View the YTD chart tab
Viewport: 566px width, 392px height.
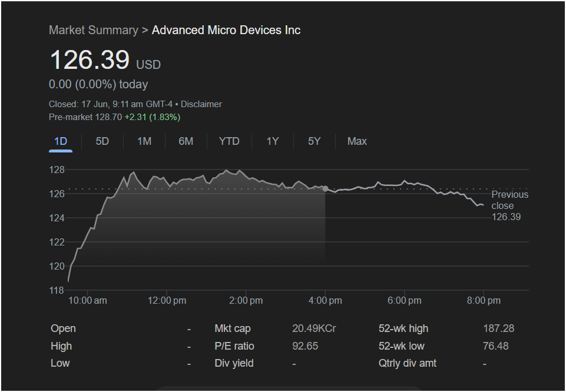229,141
